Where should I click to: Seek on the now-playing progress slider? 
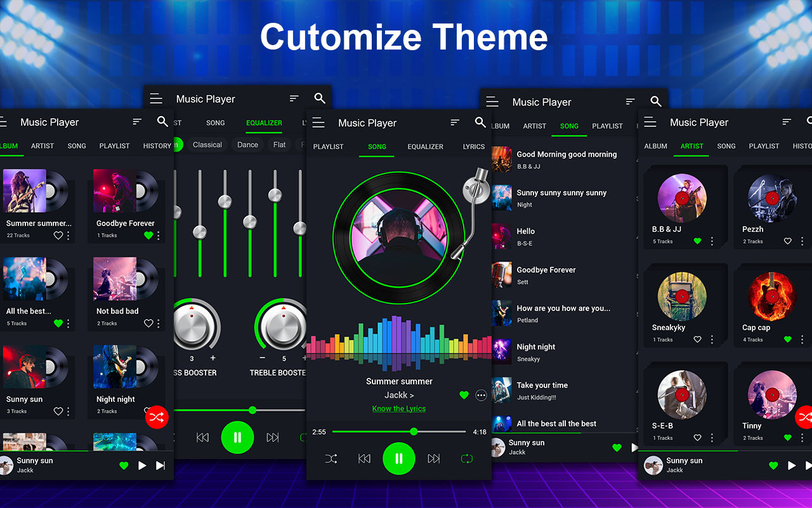399,432
